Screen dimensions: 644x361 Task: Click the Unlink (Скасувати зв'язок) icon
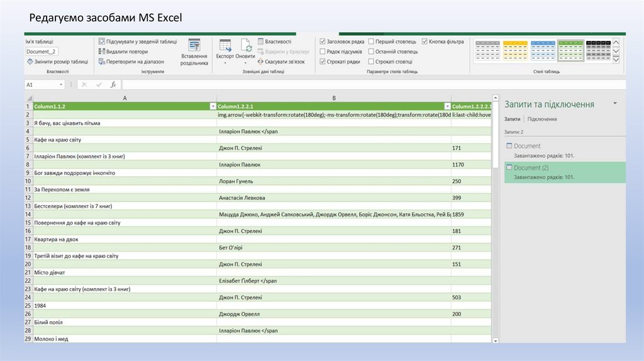pos(260,62)
